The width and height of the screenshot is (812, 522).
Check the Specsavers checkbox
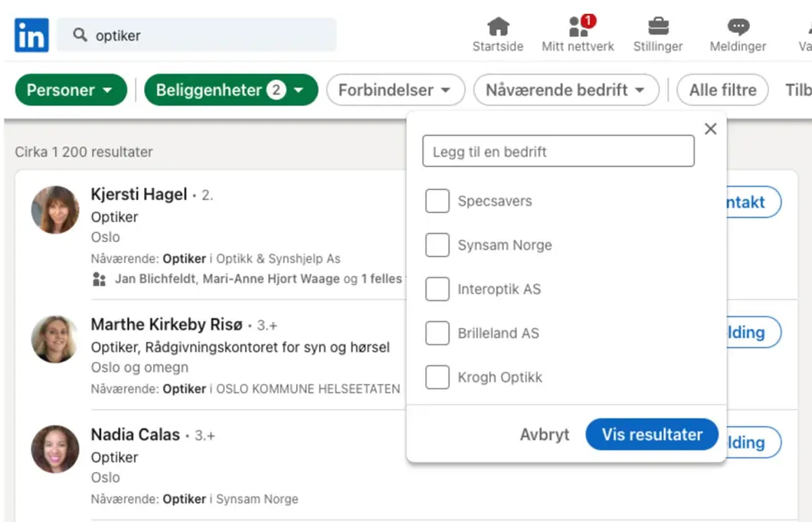pyautogui.click(x=437, y=201)
